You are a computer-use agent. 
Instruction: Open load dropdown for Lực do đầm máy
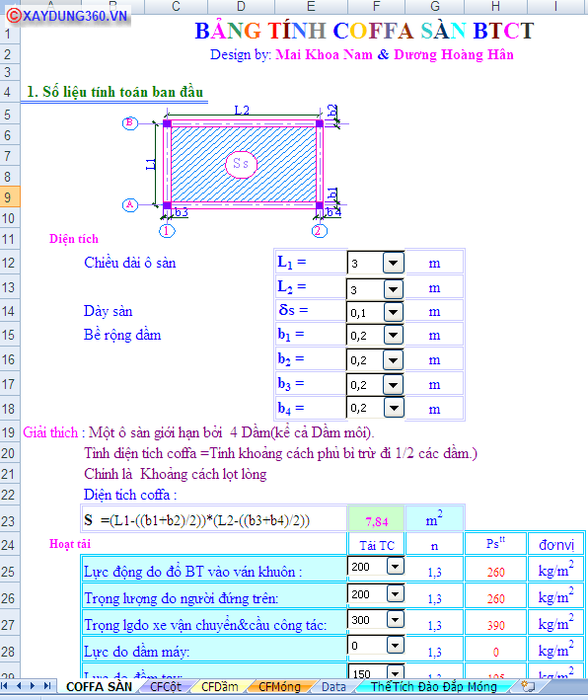coord(396,645)
